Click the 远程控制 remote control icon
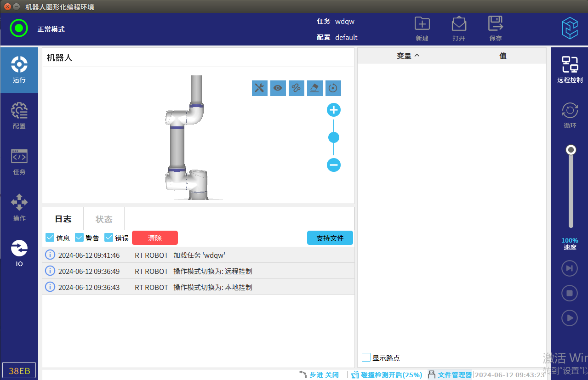The image size is (588, 380). click(570, 69)
